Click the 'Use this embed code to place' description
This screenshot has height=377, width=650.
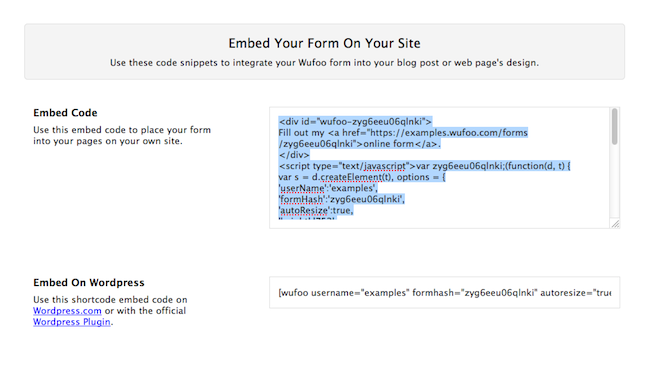pos(122,135)
